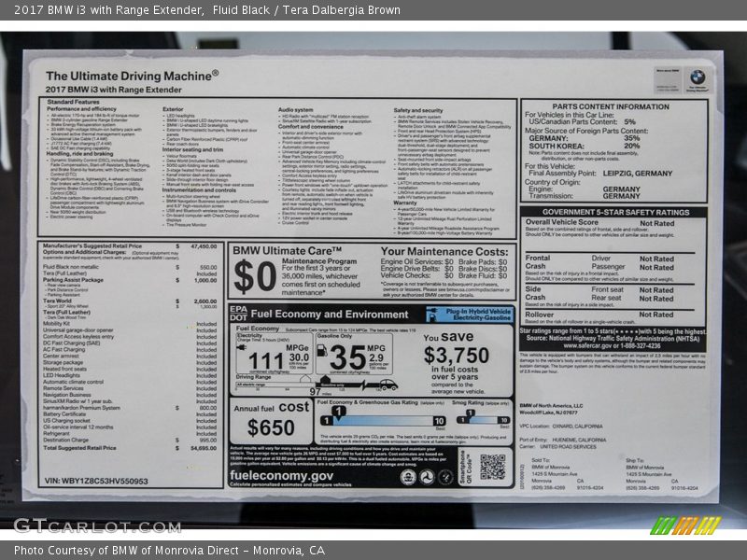Click the $0 BMW Ultimate Care amount
This screenshot has width=747, height=560.
[x=255, y=277]
